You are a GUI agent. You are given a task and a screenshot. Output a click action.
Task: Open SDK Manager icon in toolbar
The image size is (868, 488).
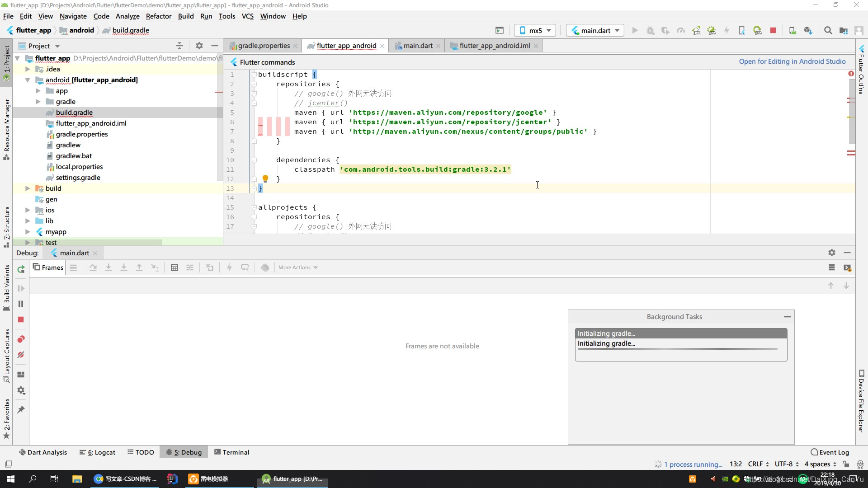[808, 30]
